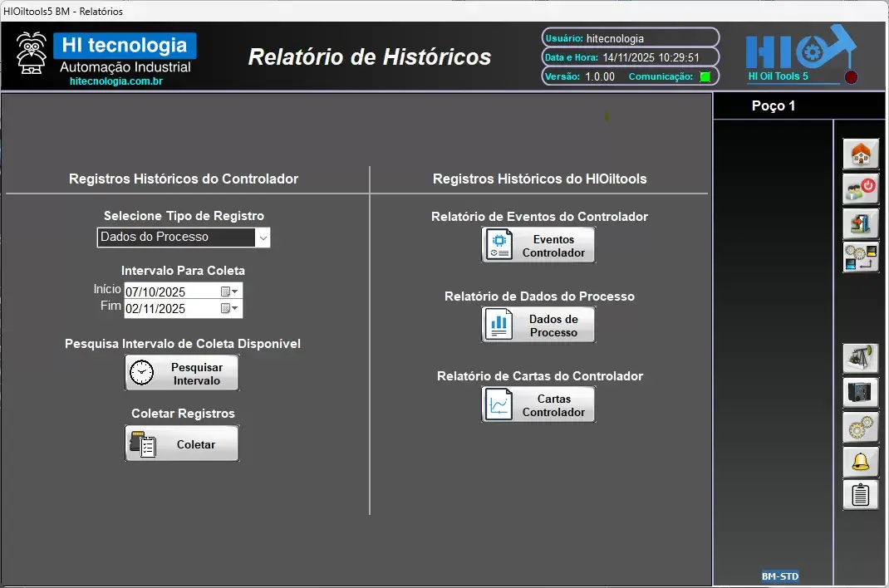Click the red status light near HI logo
This screenshot has height=588, width=889.
coord(851,77)
